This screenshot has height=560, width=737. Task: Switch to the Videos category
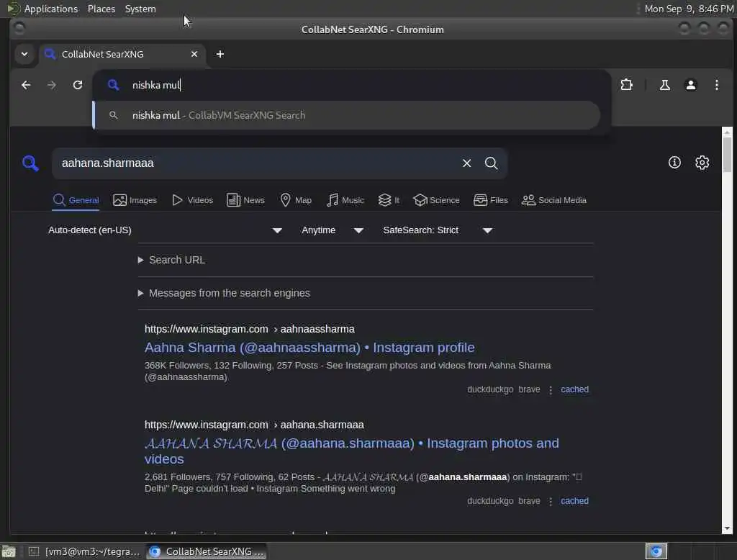tap(193, 200)
